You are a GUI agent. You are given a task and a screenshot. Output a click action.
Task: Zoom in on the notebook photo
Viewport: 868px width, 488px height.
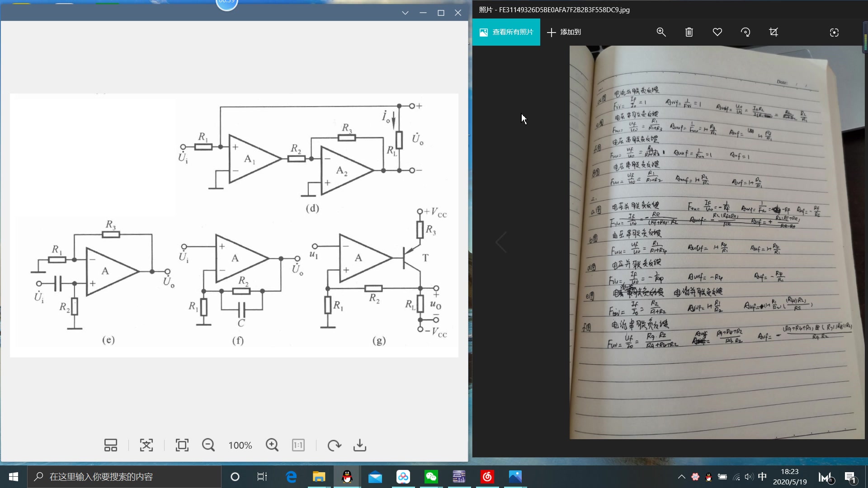pyautogui.click(x=661, y=32)
